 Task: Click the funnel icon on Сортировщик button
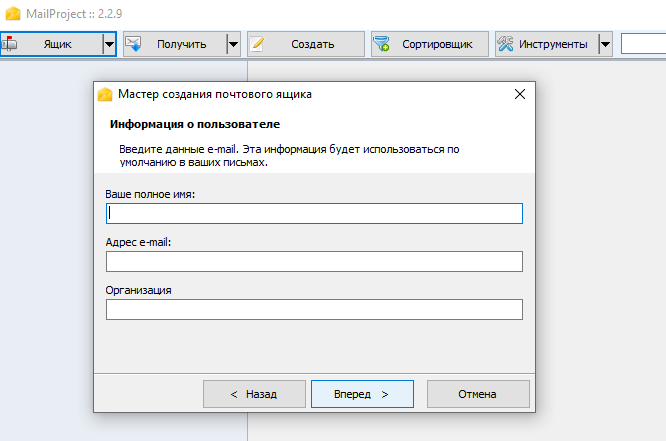381,44
